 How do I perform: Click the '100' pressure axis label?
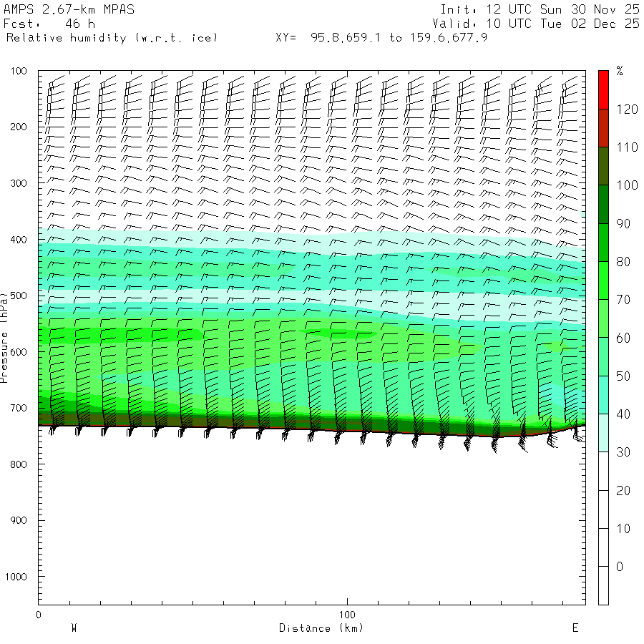[x=19, y=71]
